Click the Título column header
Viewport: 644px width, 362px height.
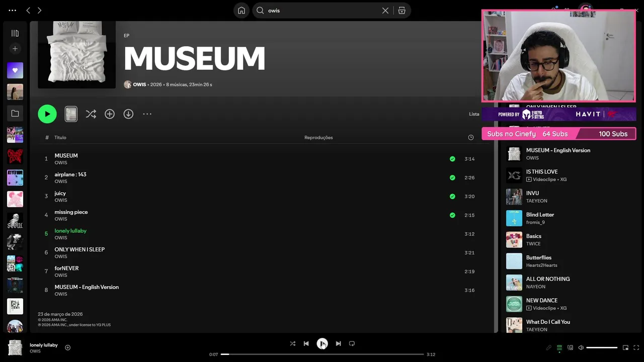click(x=60, y=137)
